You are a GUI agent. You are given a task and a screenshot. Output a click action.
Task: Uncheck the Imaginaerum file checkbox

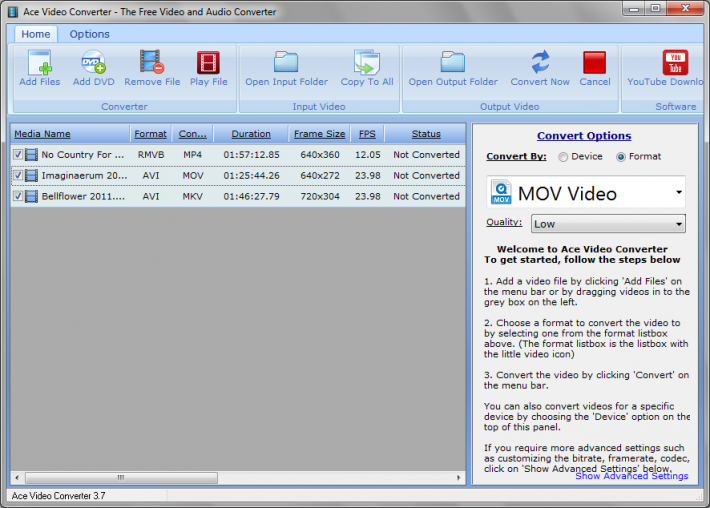(x=18, y=176)
